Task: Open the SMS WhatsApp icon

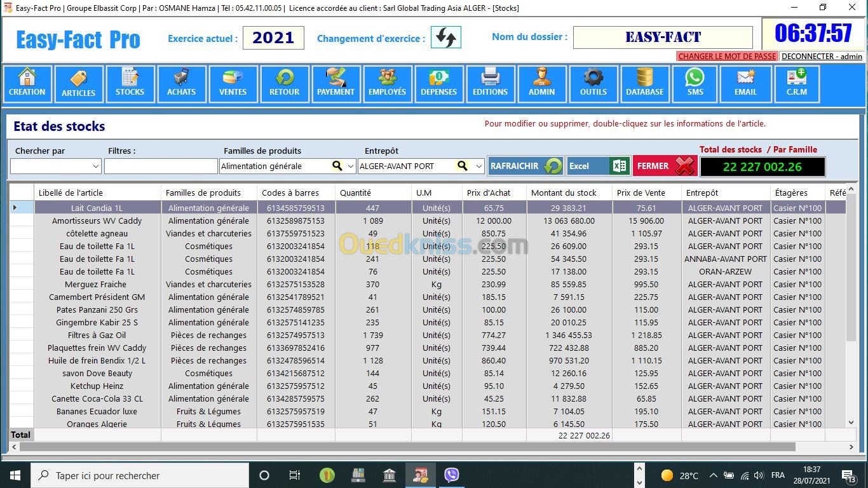Action: tap(695, 83)
